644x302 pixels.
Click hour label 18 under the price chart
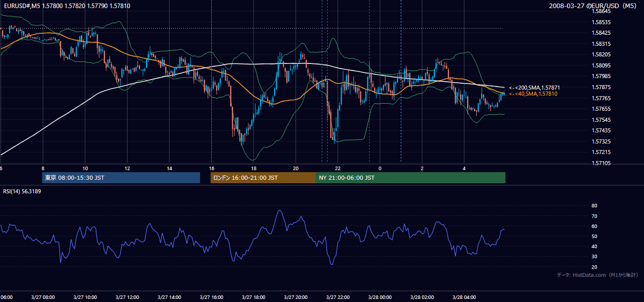click(253, 169)
